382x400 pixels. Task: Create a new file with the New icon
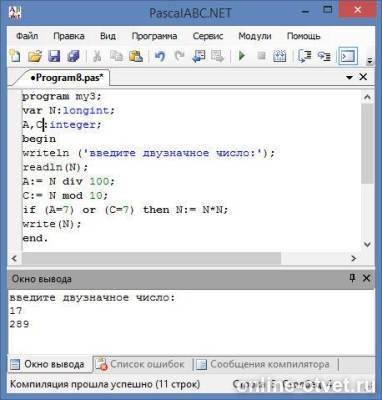click(x=15, y=56)
